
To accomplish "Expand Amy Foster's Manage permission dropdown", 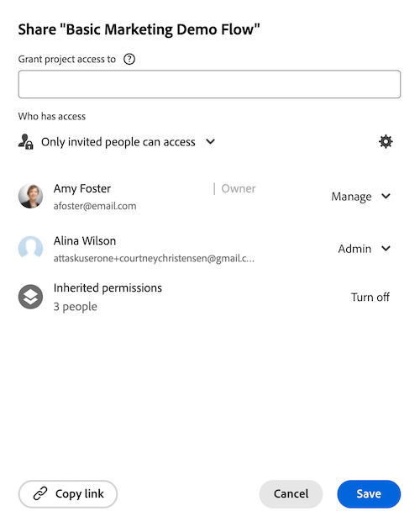I will [x=360, y=197].
